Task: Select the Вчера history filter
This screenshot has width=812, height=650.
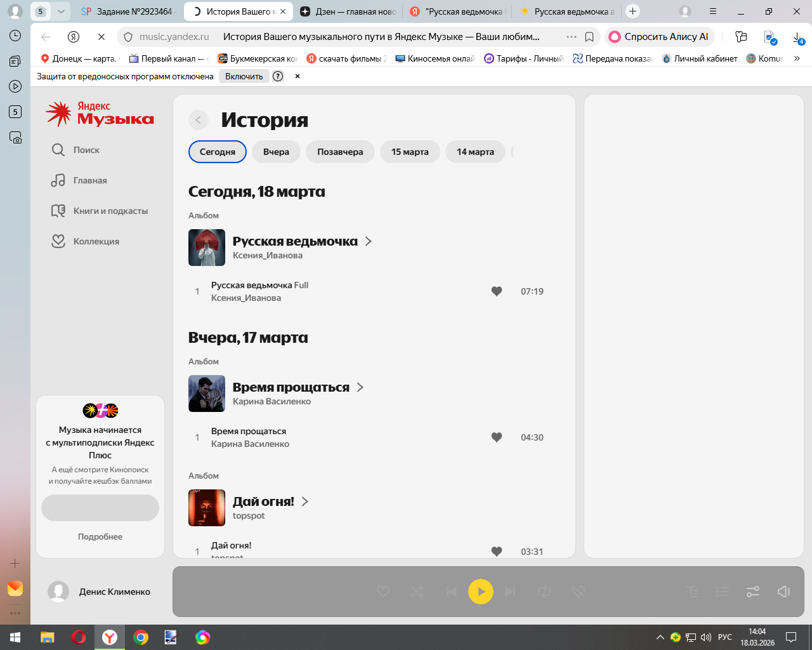Action: tap(276, 152)
